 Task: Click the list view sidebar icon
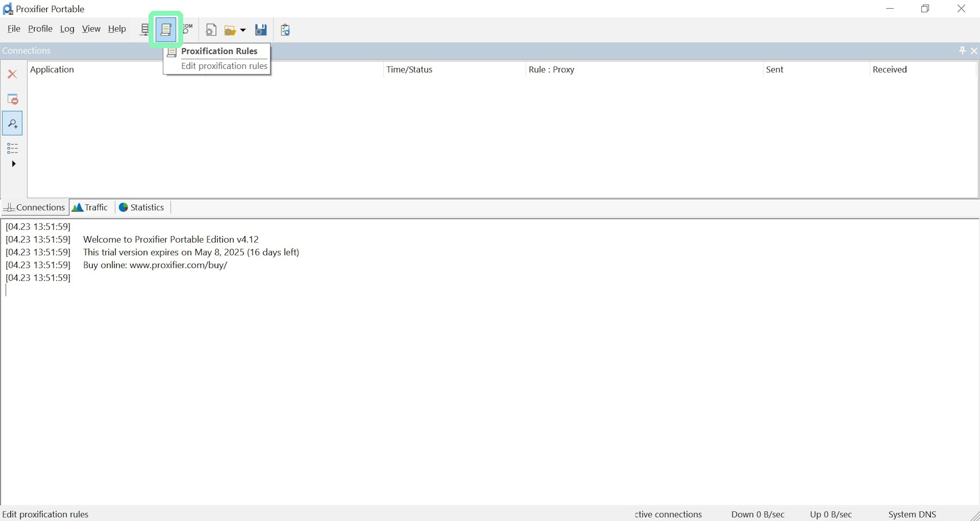click(x=13, y=148)
